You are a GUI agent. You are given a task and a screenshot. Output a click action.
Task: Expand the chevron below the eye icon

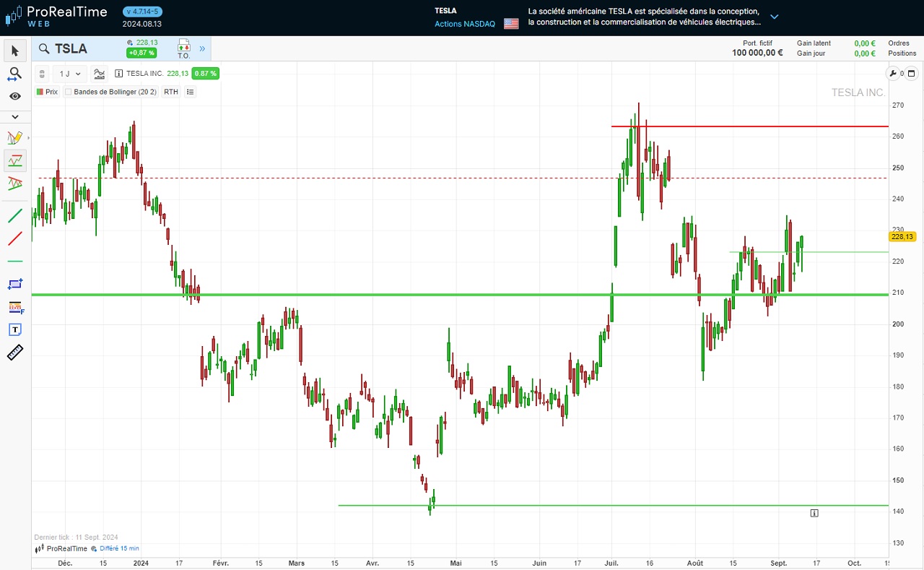coord(15,116)
